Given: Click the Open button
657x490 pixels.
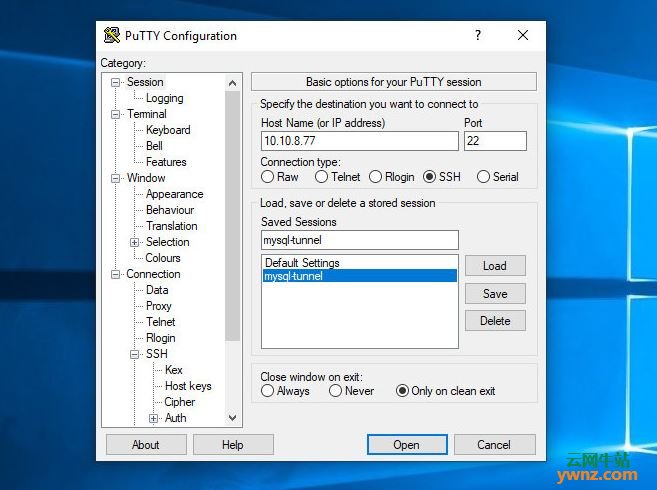Looking at the screenshot, I should 407,445.
